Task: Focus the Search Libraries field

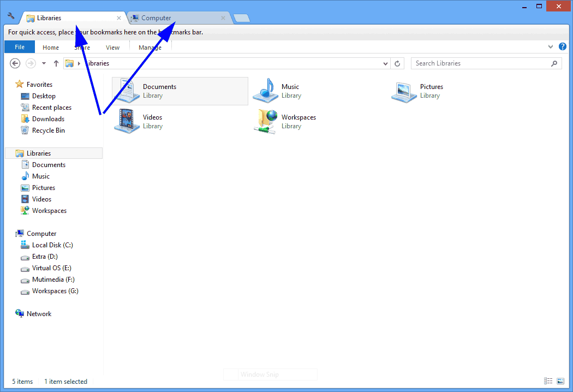Action: [486, 63]
